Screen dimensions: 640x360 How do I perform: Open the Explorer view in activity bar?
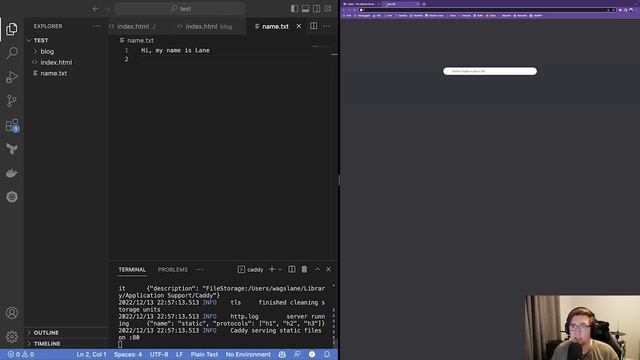click(12, 29)
